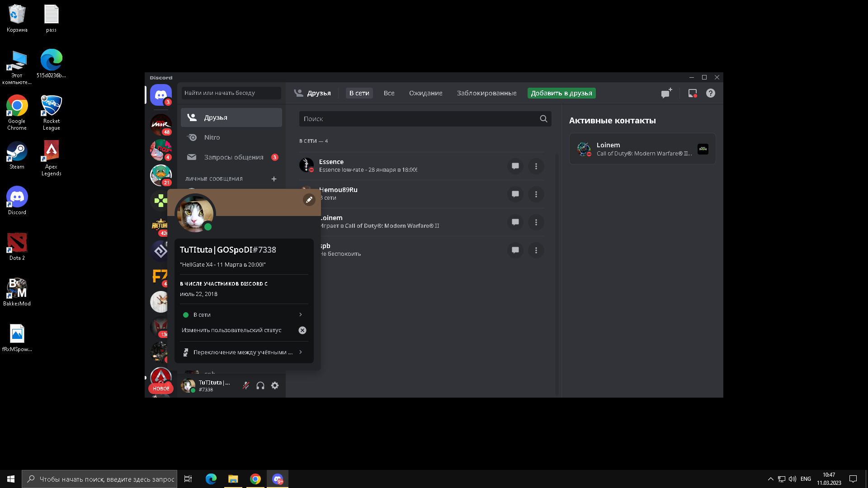Click new group DM icon in header
Image resolution: width=868 pixels, height=488 pixels.
666,93
